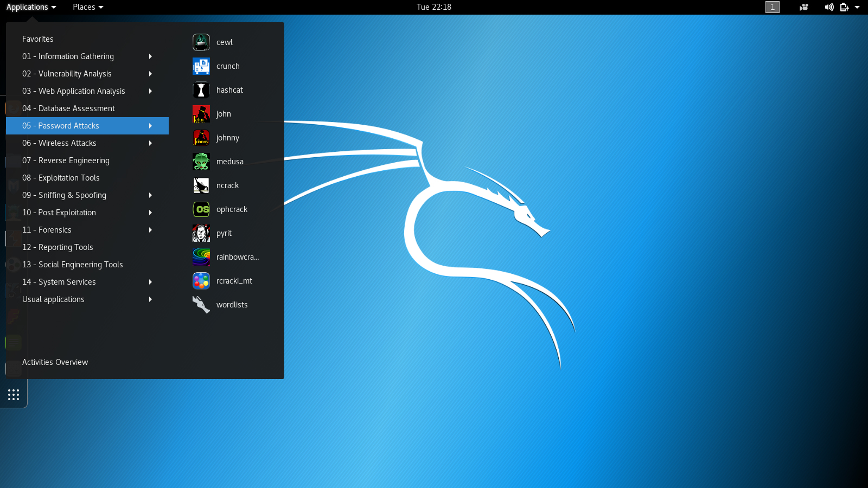Expand the Wireless Attacks submenu arrow
The width and height of the screenshot is (868, 488).
coord(150,143)
